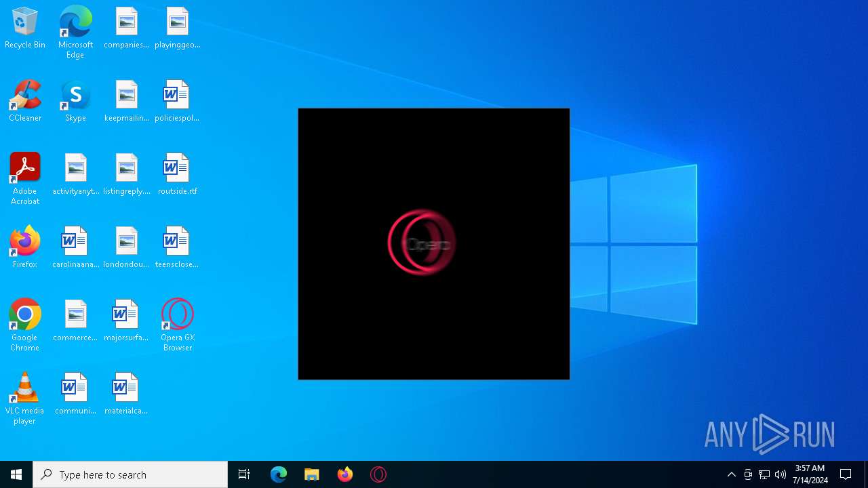Select the policiespol Word document icon
Image resolution: width=868 pixels, height=488 pixels.
tap(177, 102)
